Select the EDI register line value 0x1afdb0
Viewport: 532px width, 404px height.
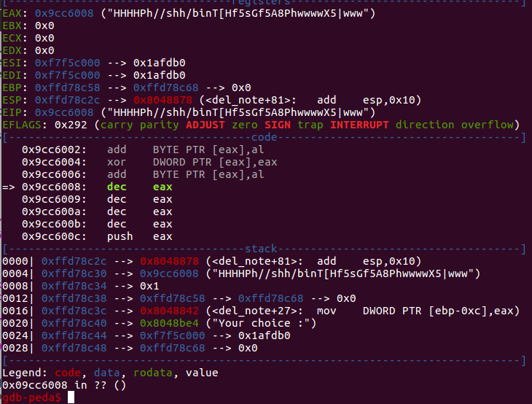click(159, 75)
